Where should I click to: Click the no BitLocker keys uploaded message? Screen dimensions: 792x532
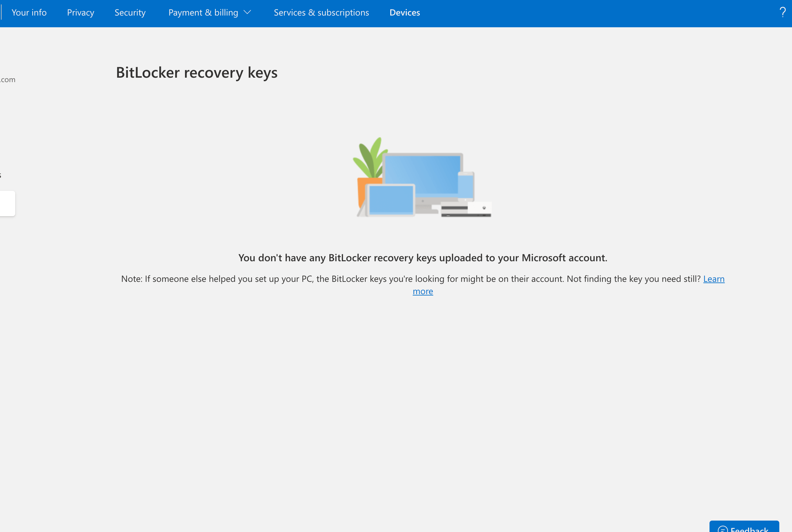[x=423, y=258]
